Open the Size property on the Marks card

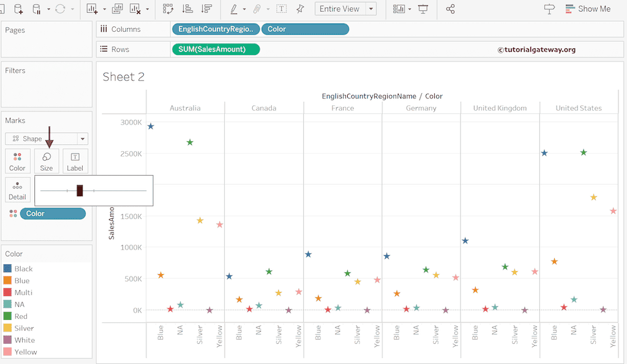47,160
